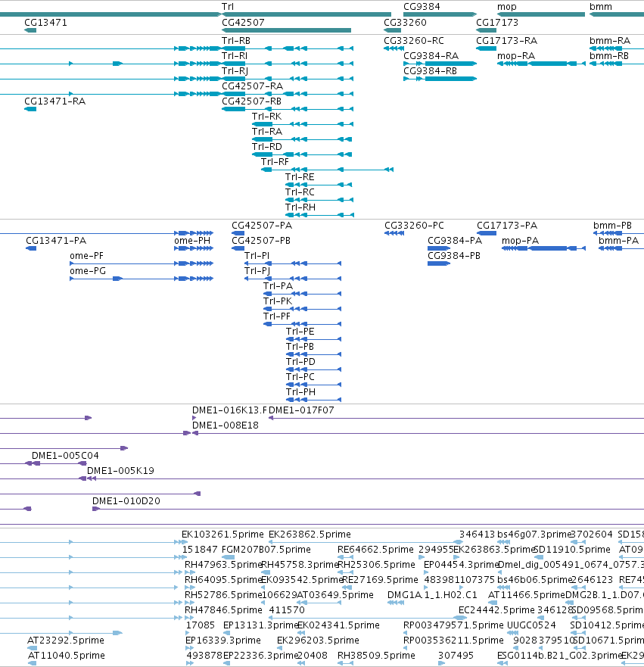Select BAC clone DME1-017F07
644x667 pixels.
coord(301,410)
